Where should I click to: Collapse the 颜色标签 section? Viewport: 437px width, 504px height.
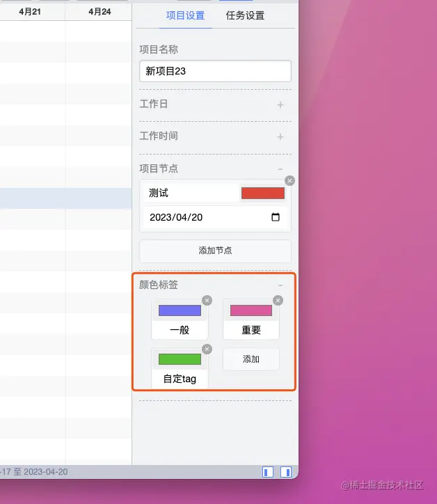pyautogui.click(x=280, y=285)
